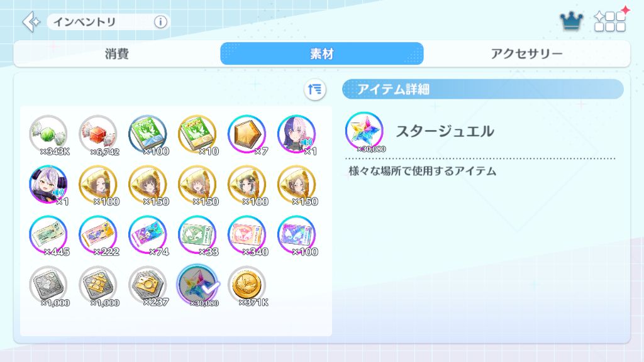Screen dimensions: 644x362
Task: Select the blue-ringed green book x100
Action: point(148,134)
